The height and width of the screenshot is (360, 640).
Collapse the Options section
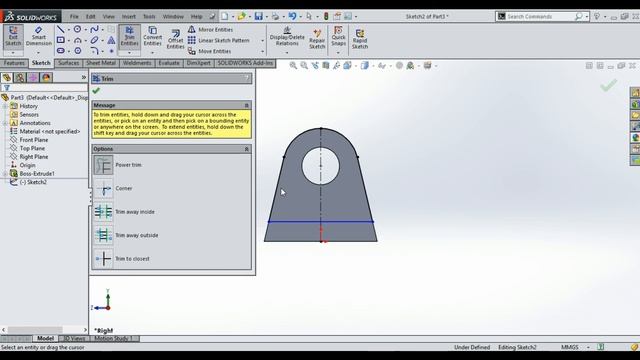tap(247, 149)
